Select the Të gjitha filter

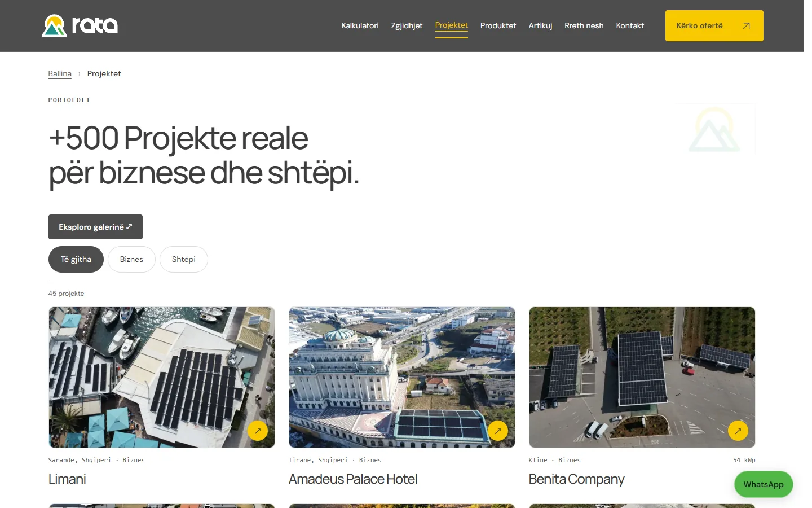point(76,259)
